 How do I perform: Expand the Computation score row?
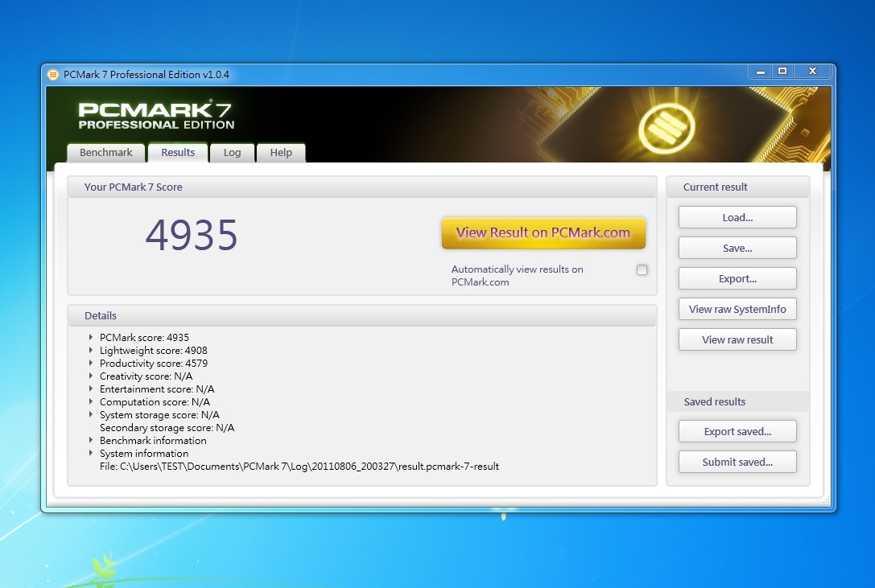coord(90,401)
